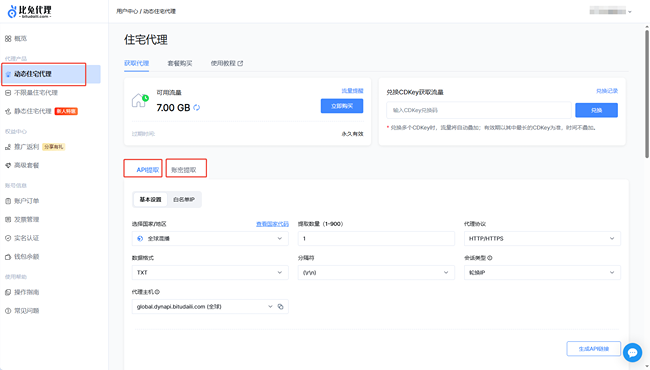This screenshot has width=650, height=370.
Task: Click the 代理主机 info icon
Action: 158,292
